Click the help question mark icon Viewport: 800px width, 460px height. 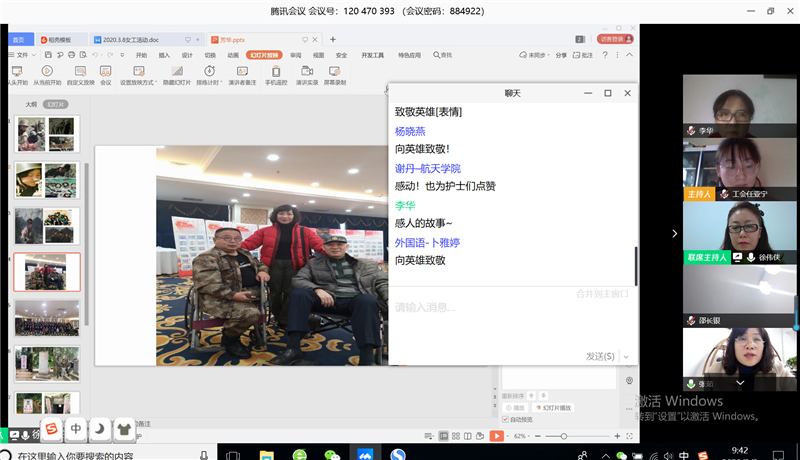605,55
